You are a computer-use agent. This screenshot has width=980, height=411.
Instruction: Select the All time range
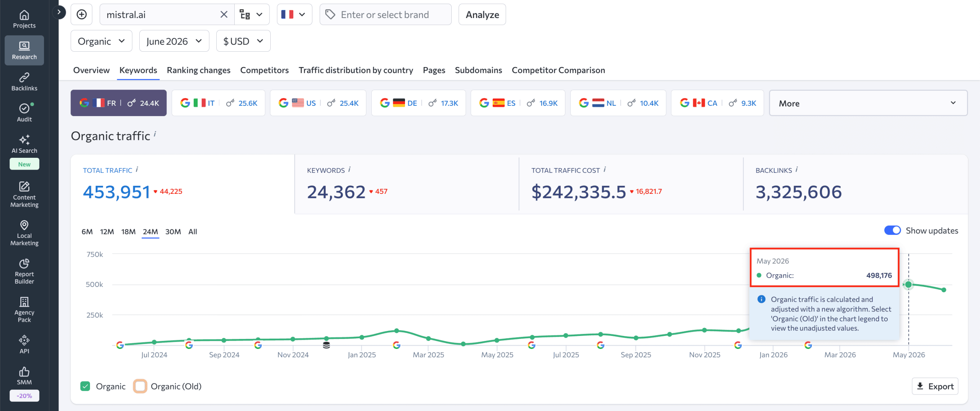(193, 232)
